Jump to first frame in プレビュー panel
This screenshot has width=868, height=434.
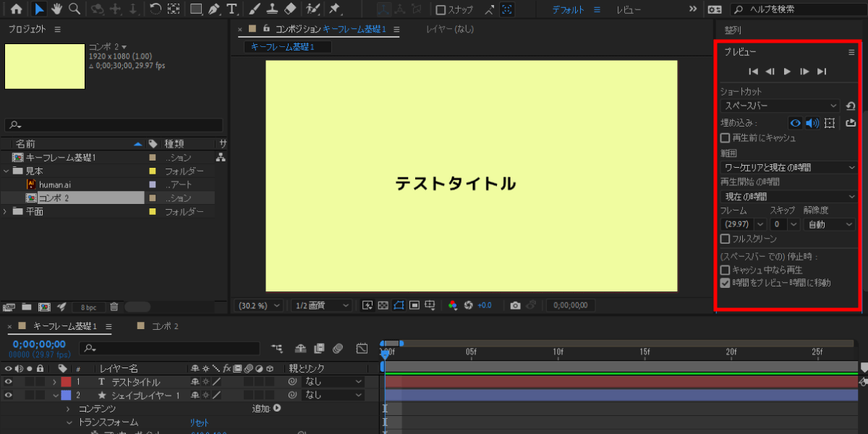[x=753, y=71]
